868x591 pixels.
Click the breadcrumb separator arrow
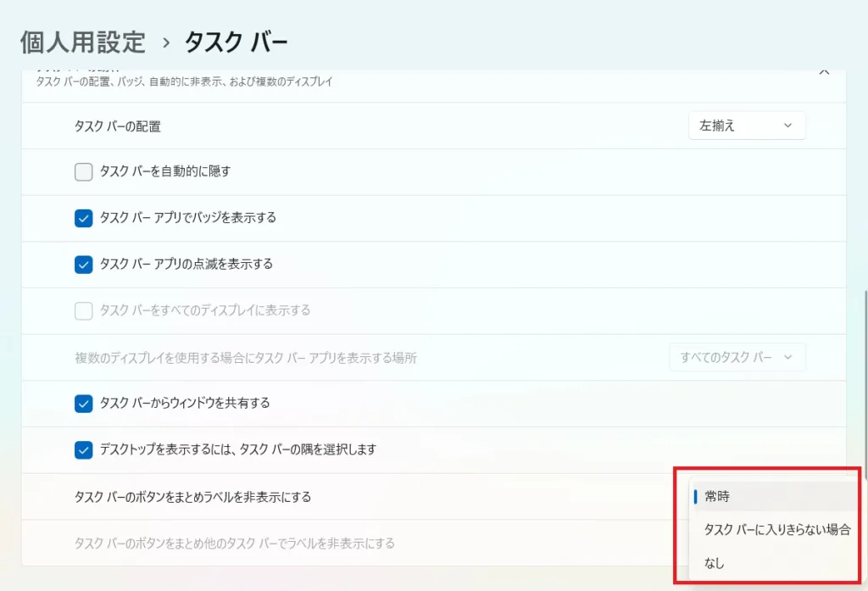[166, 42]
